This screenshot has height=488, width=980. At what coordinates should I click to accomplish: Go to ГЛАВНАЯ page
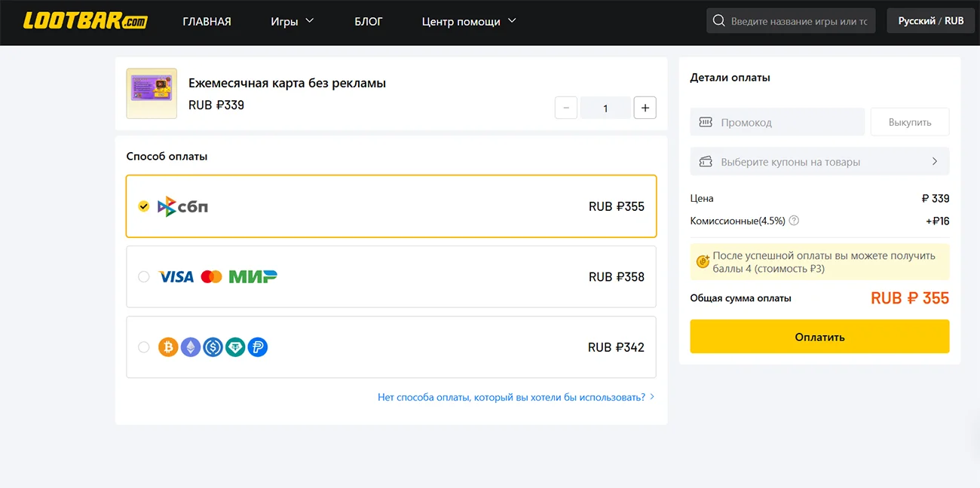click(207, 21)
